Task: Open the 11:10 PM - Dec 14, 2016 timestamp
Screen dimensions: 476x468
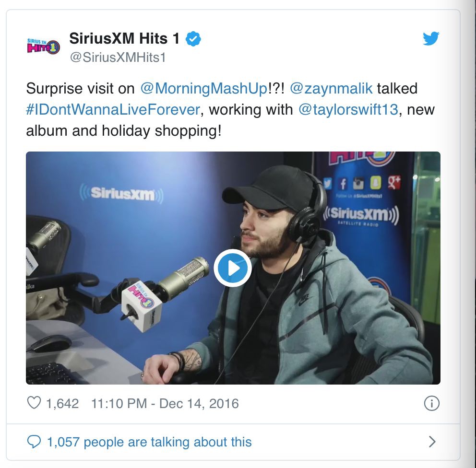Action: point(165,404)
